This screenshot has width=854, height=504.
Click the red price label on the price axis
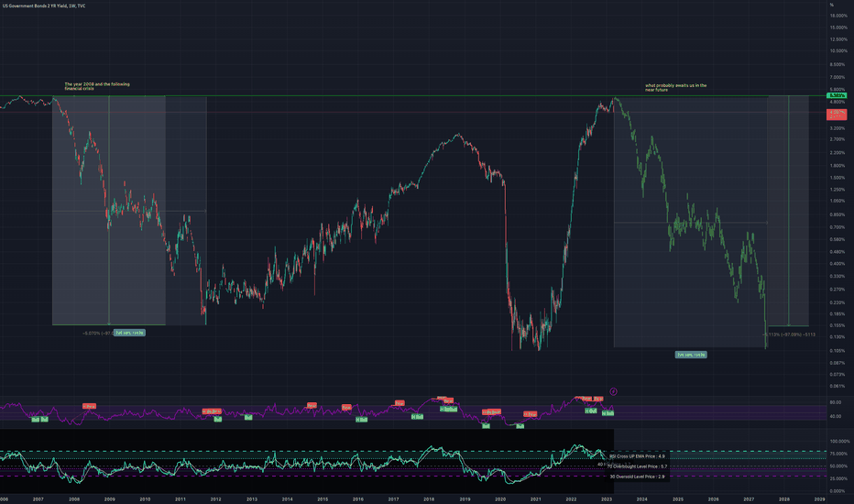836,114
